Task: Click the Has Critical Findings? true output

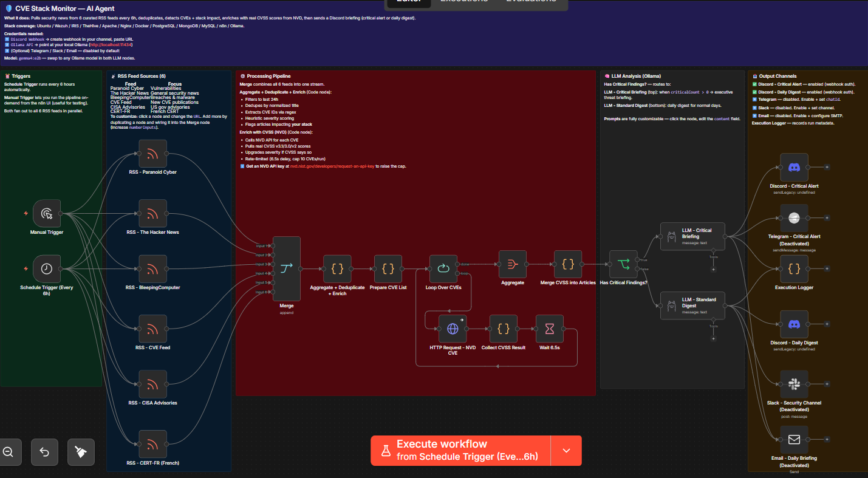Action: tap(637, 260)
